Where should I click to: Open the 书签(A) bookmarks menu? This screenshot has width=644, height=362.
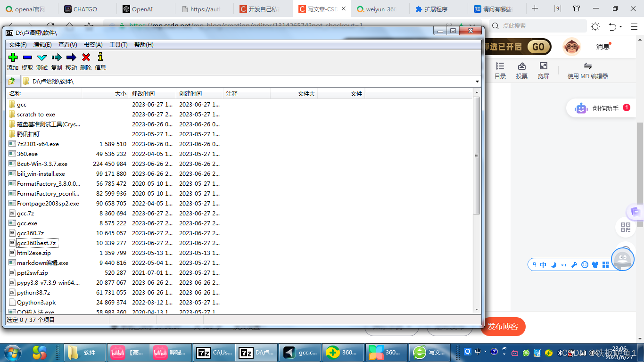[93, 45]
